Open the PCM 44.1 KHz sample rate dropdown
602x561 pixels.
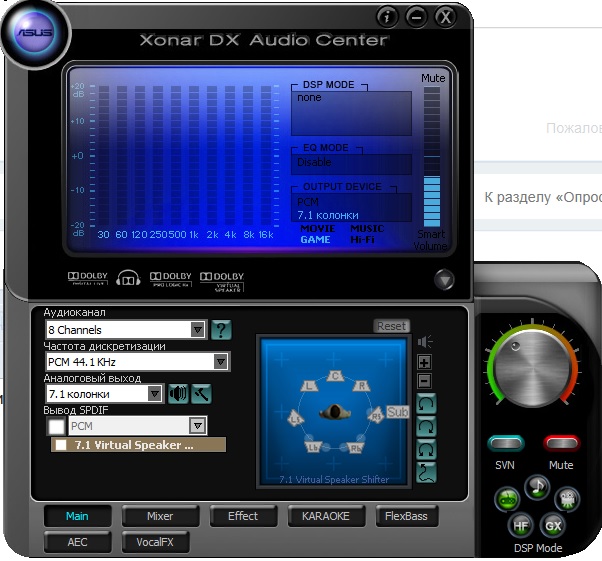tap(137, 362)
